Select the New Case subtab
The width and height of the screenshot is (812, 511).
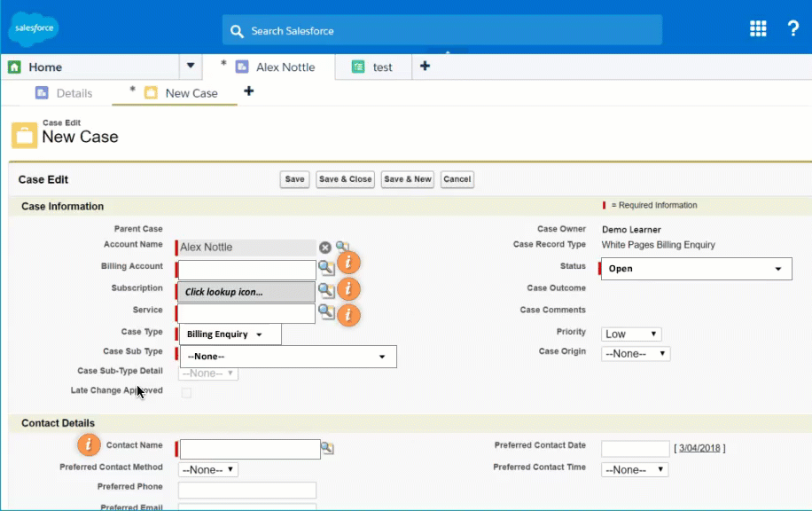coord(191,93)
